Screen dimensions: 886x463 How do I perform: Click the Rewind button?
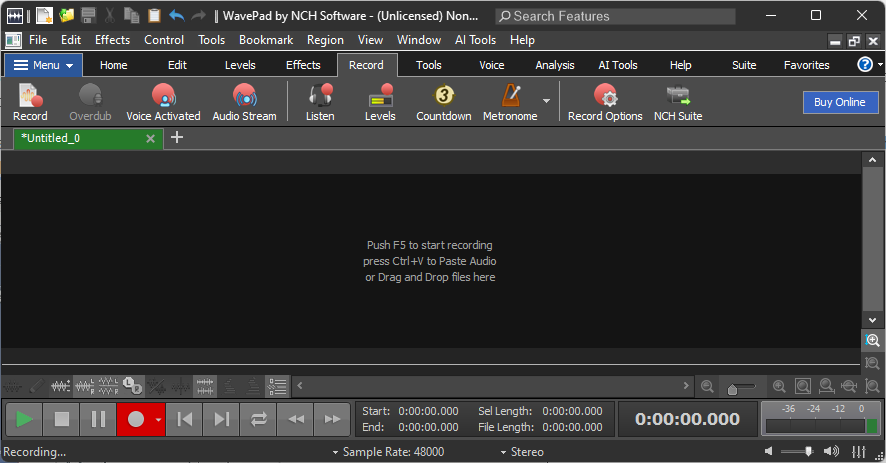coord(296,419)
